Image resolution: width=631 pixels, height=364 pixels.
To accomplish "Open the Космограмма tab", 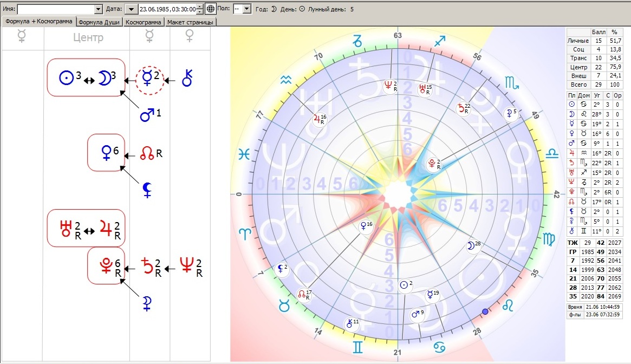I will (144, 22).
